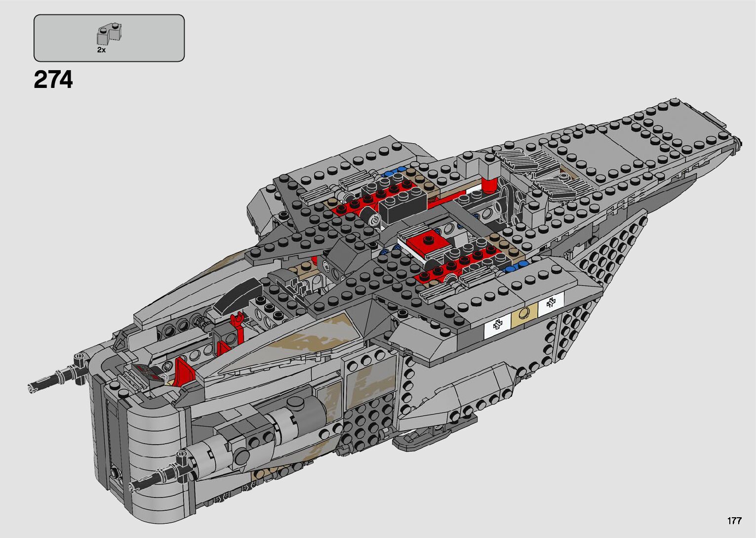Click the red cylinder near the top hinge
The height and width of the screenshot is (538, 756).
(x=488, y=186)
